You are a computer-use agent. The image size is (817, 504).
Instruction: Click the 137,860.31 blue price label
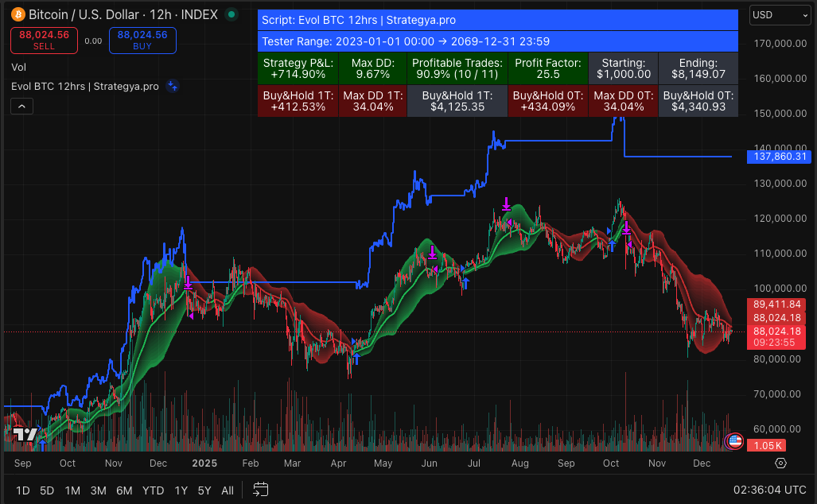pos(779,156)
